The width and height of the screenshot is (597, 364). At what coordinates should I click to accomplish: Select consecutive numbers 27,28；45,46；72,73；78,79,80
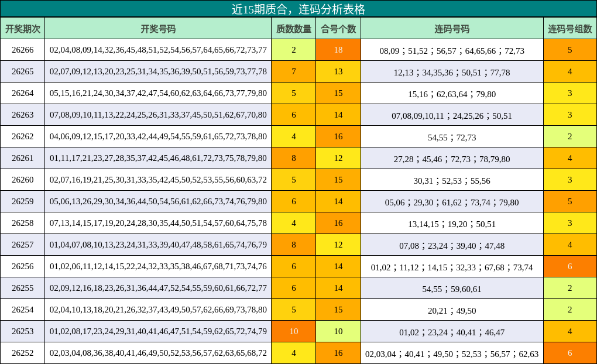452,159
